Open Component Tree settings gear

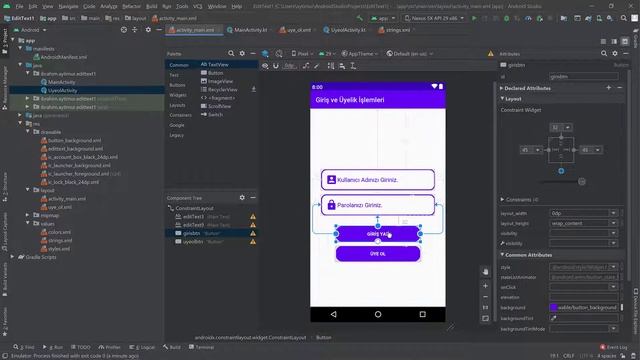[242, 198]
